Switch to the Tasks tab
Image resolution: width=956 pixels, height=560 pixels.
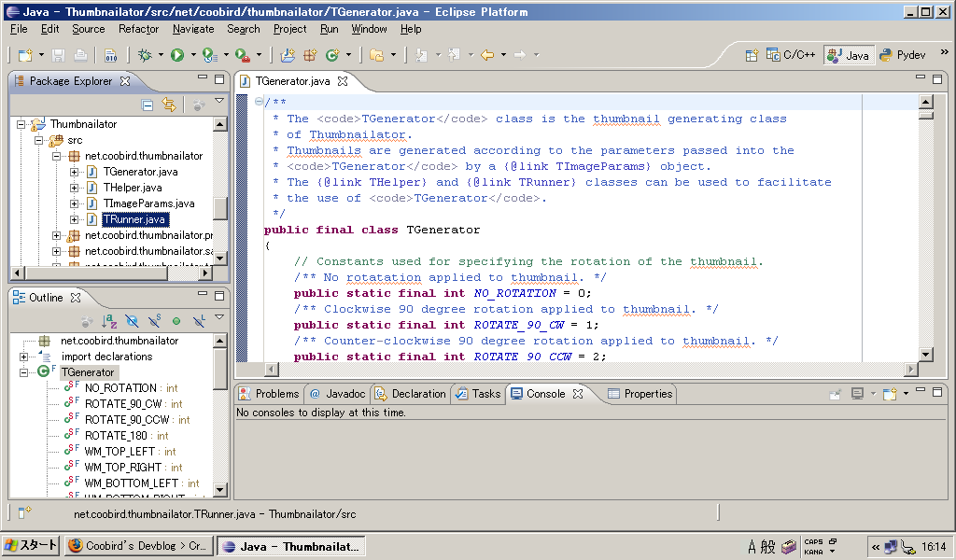[x=478, y=394]
